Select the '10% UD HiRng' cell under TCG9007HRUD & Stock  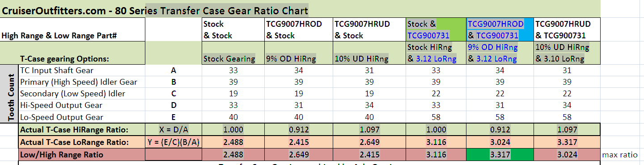(369, 53)
